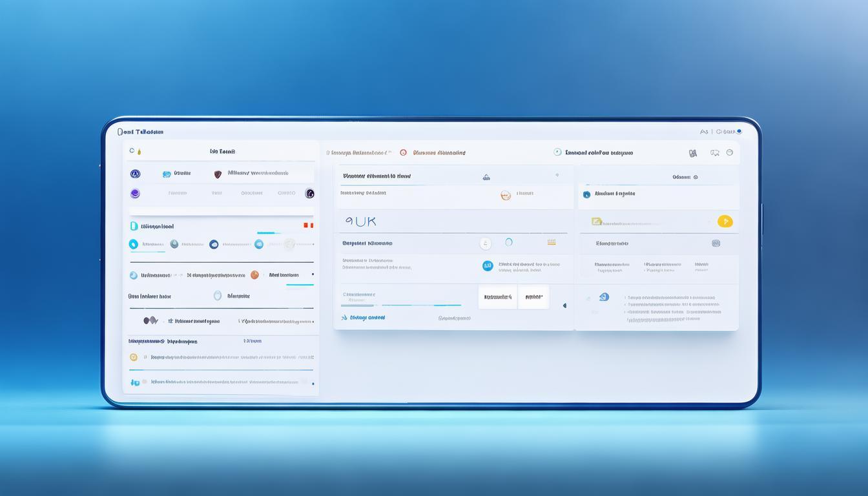Click the narrower of the two white box buttons

click(x=533, y=297)
